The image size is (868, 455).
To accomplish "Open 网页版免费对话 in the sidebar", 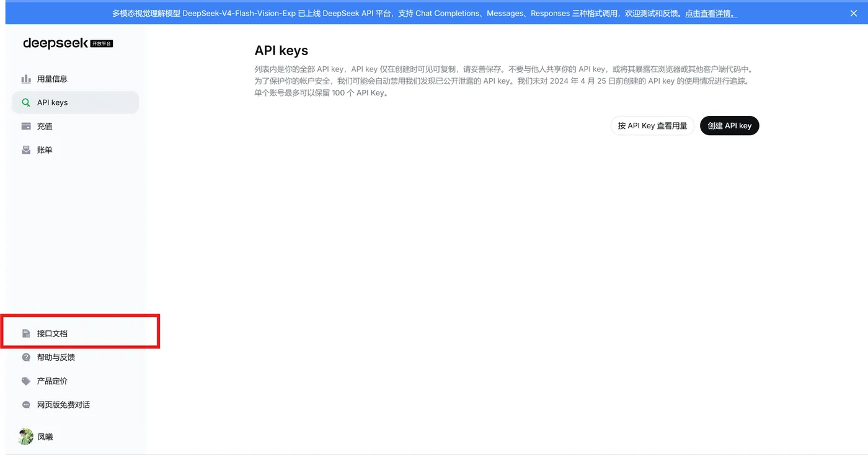I will pos(75,405).
